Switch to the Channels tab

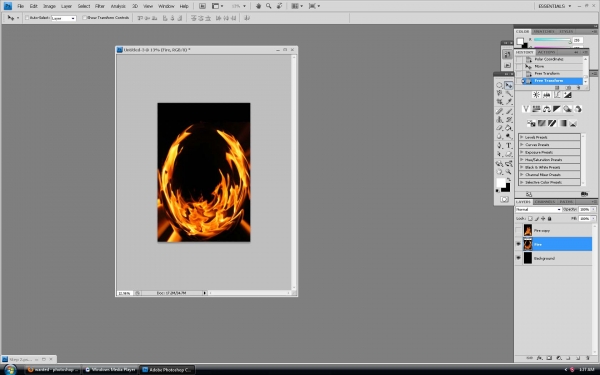pos(545,202)
